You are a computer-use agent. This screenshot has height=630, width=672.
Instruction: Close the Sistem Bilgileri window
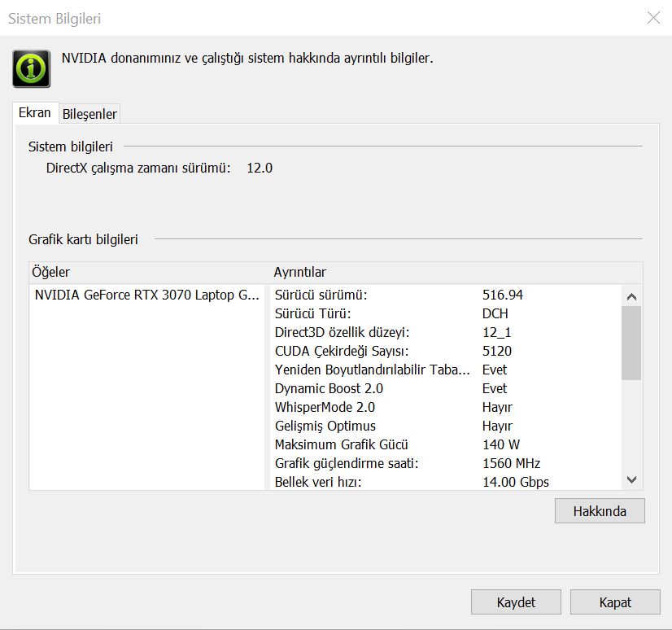click(653, 18)
